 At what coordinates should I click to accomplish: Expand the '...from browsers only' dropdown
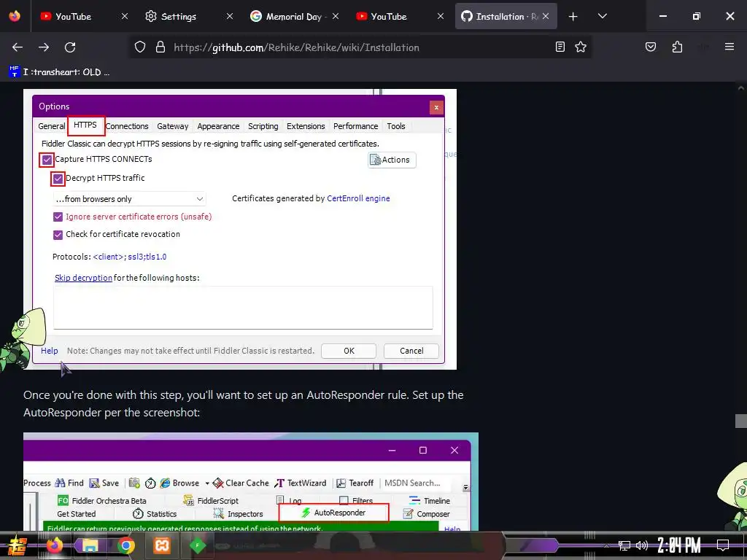(129, 199)
